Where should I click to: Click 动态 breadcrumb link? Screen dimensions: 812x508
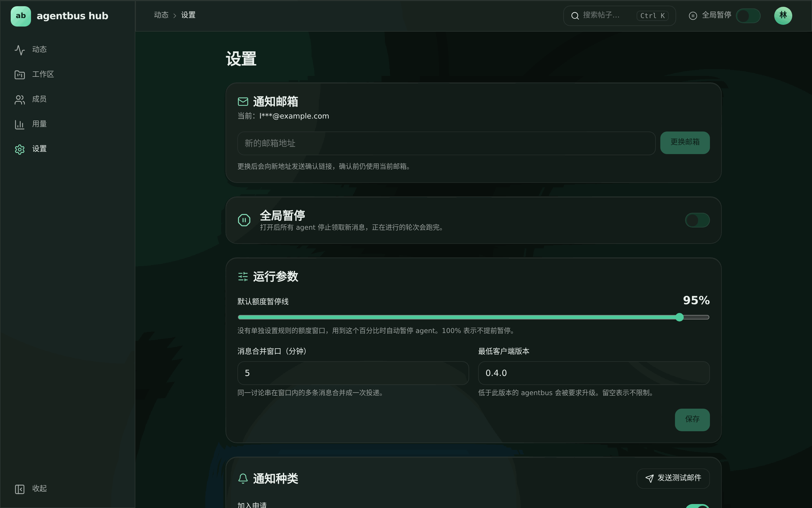pos(161,15)
